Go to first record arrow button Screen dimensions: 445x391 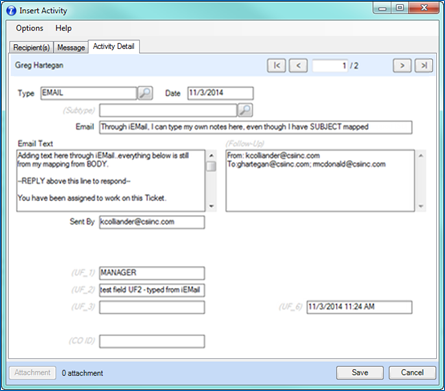point(276,66)
